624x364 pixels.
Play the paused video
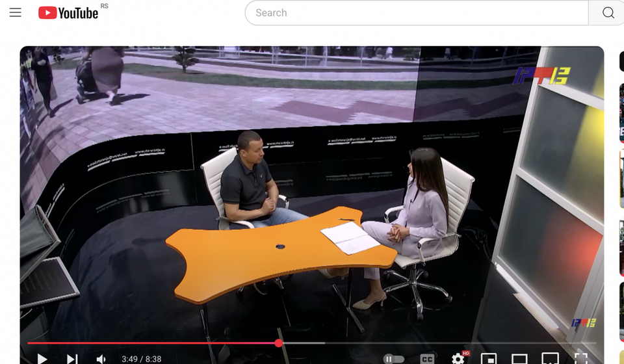tap(42, 359)
